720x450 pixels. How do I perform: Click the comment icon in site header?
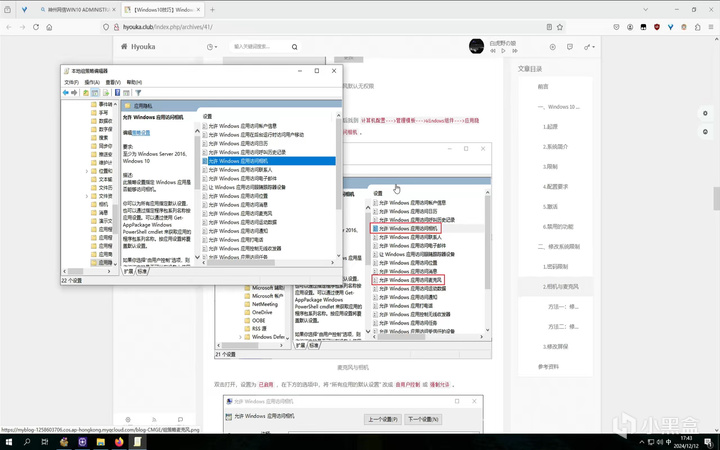[x=570, y=47]
